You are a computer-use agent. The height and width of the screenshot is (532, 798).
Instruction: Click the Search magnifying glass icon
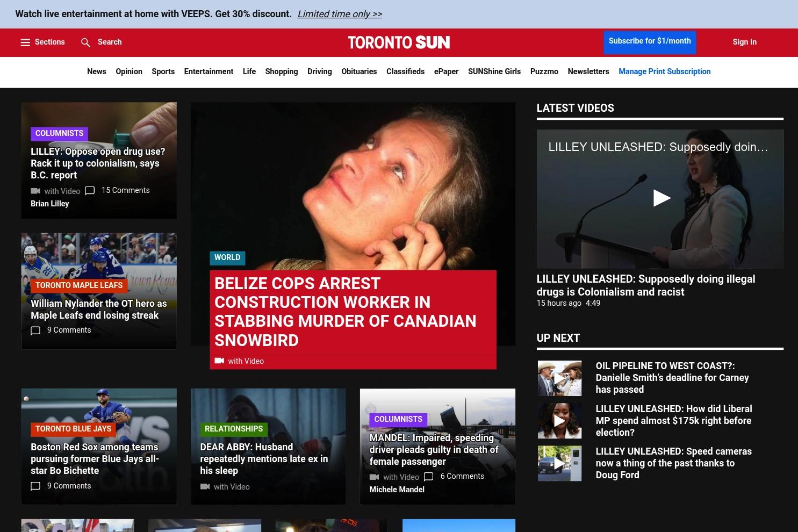pyautogui.click(x=85, y=42)
